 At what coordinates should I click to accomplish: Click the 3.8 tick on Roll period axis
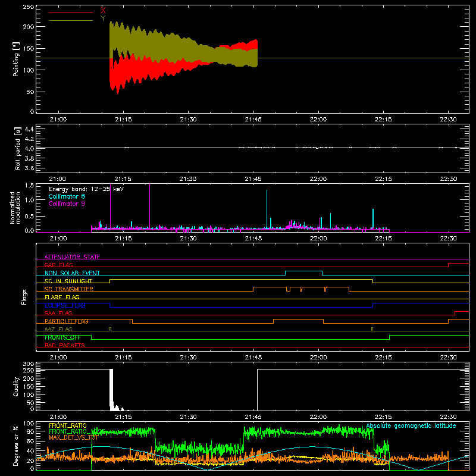click(29, 158)
